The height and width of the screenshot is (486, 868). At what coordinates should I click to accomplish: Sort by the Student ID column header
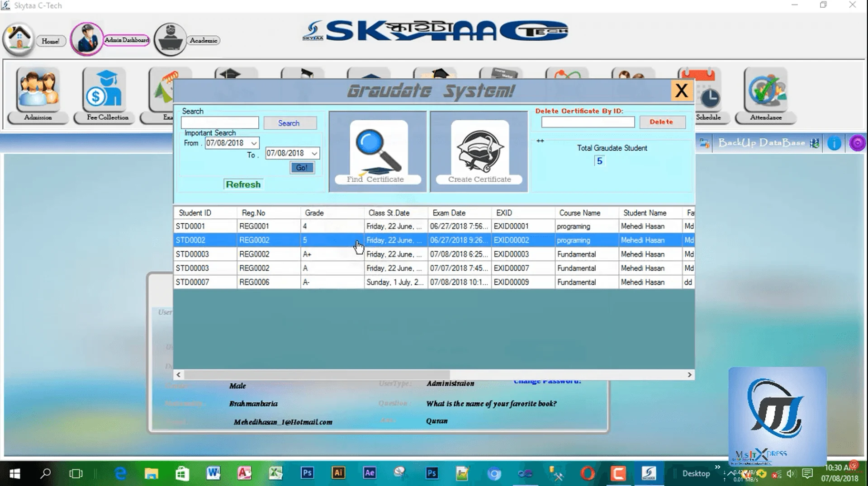[x=205, y=213]
